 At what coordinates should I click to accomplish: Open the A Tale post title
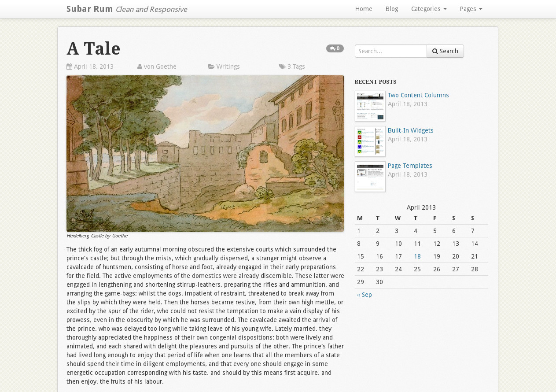[93, 48]
